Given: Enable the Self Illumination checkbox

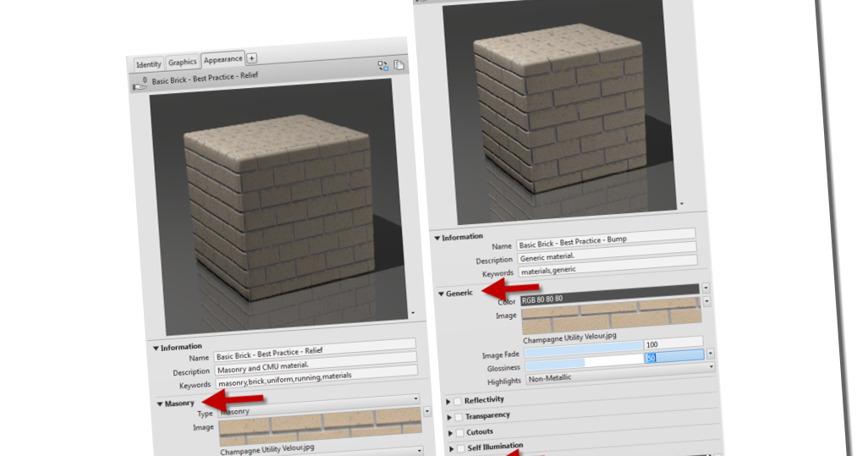Looking at the screenshot, I should [x=460, y=448].
